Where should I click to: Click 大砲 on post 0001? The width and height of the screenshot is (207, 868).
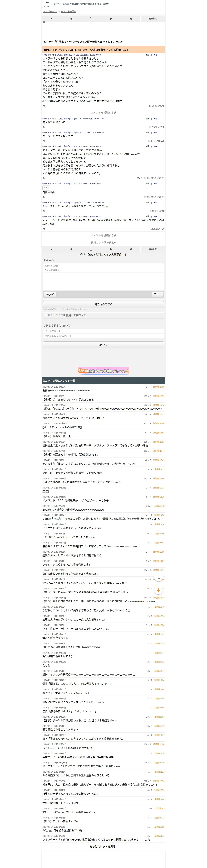click(x=156, y=55)
